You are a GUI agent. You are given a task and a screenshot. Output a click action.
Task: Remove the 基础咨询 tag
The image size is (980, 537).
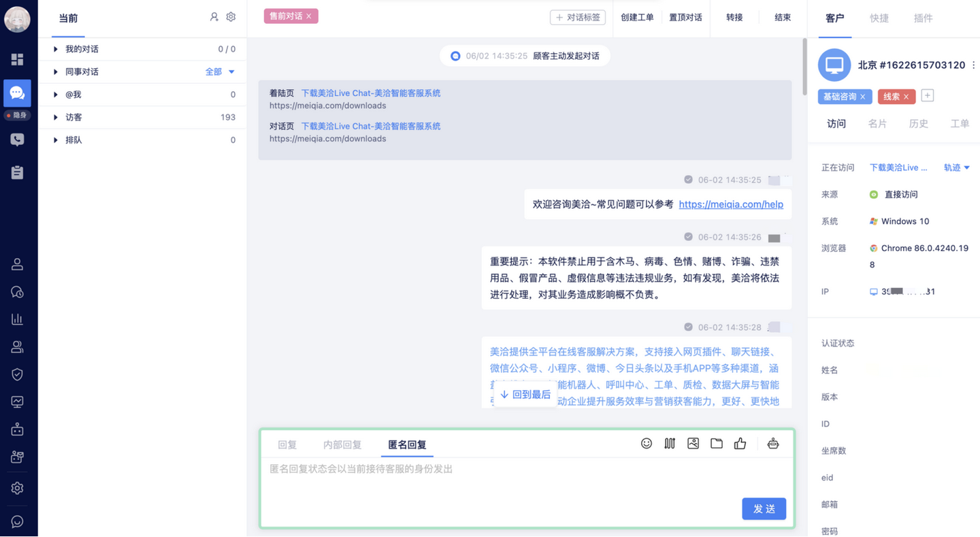862,97
